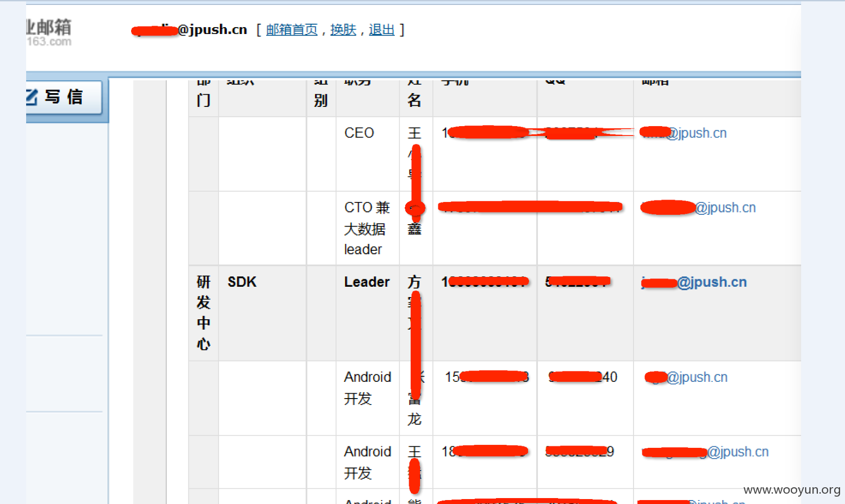
Task: Click the 退出 logout link
Action: (x=382, y=30)
